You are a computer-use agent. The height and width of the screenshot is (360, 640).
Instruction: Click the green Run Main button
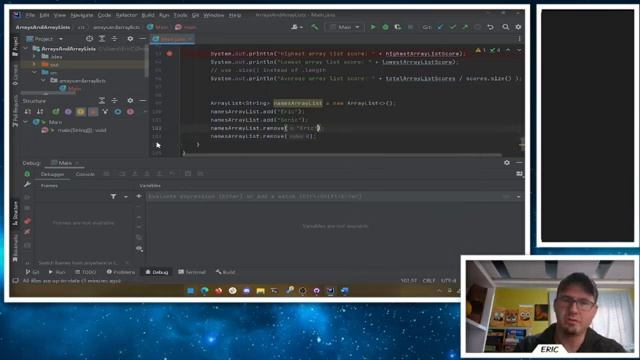pos(373,27)
